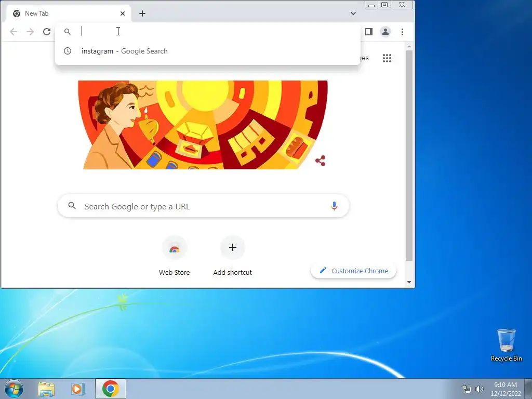The width and height of the screenshot is (532, 399).
Task: Reload the page with the refresh icon
Action: (47, 32)
